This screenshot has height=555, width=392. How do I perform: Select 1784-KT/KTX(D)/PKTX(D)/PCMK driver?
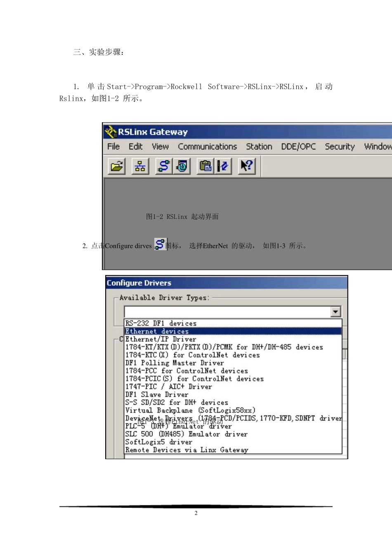point(233,347)
